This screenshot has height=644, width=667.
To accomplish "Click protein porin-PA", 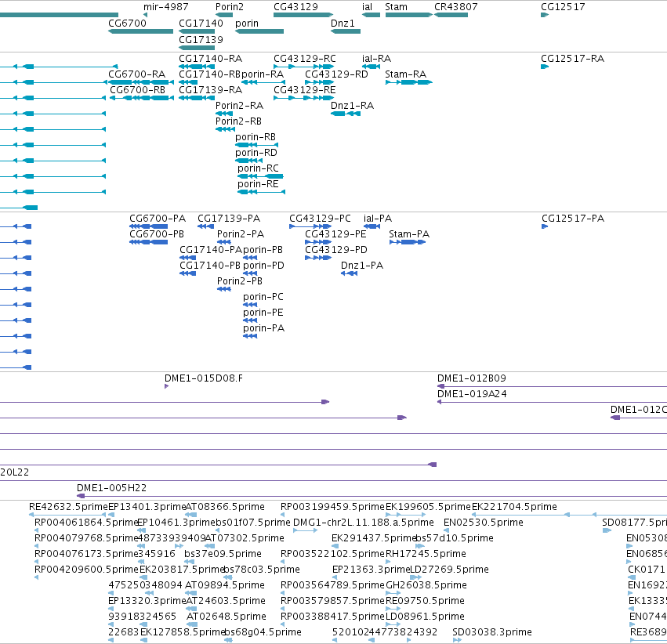I will coord(250,336).
